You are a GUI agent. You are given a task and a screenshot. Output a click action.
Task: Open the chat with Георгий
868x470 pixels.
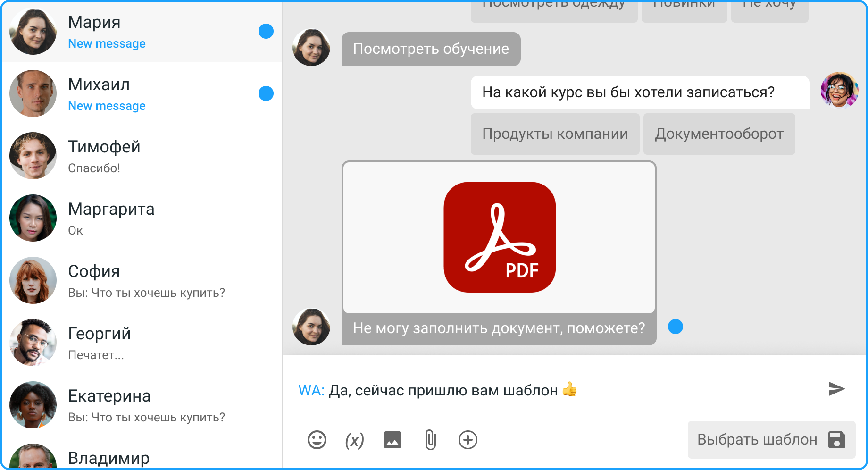coord(142,343)
